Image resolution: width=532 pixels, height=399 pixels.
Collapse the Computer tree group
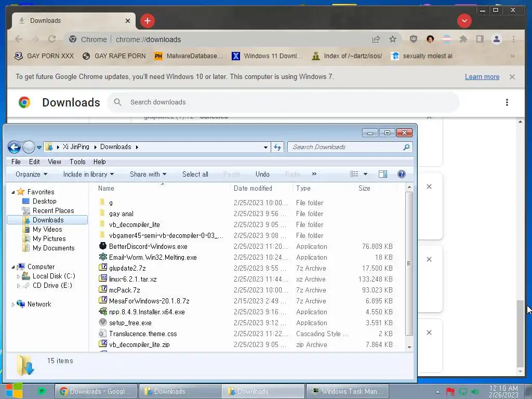click(x=13, y=267)
